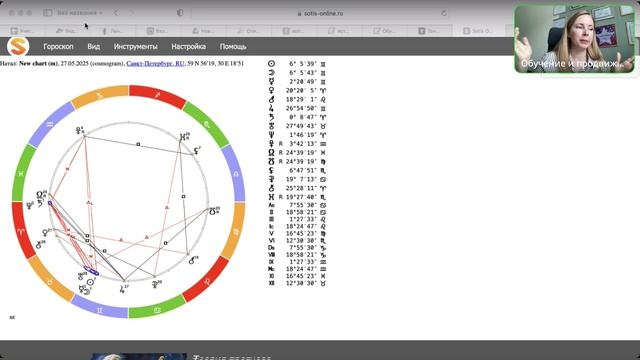Select the Saturn symbol in the positions table

(x=271, y=117)
